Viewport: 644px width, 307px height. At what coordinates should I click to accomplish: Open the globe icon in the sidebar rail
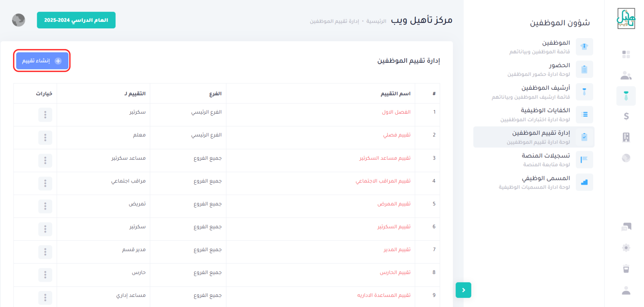[626, 158]
